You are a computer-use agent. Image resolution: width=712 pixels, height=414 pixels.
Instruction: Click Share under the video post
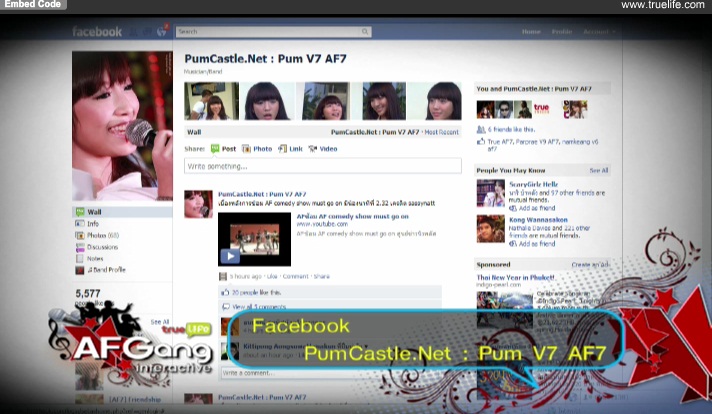pyautogui.click(x=321, y=276)
